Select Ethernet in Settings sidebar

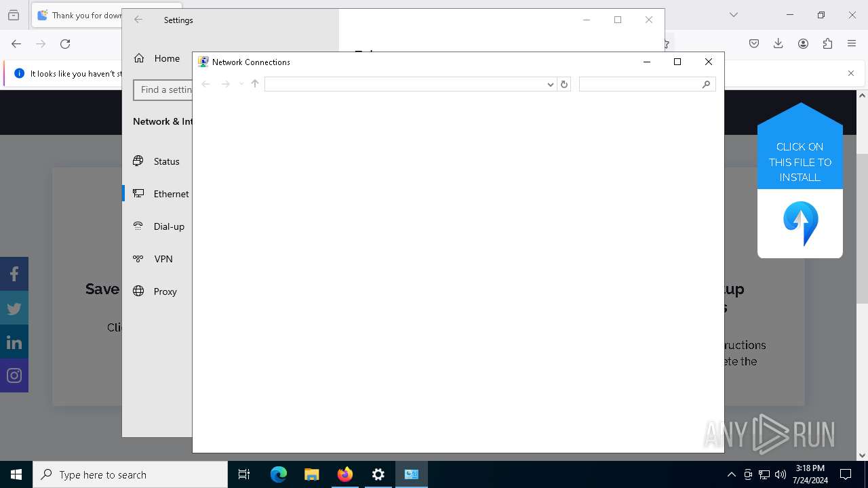(157, 194)
